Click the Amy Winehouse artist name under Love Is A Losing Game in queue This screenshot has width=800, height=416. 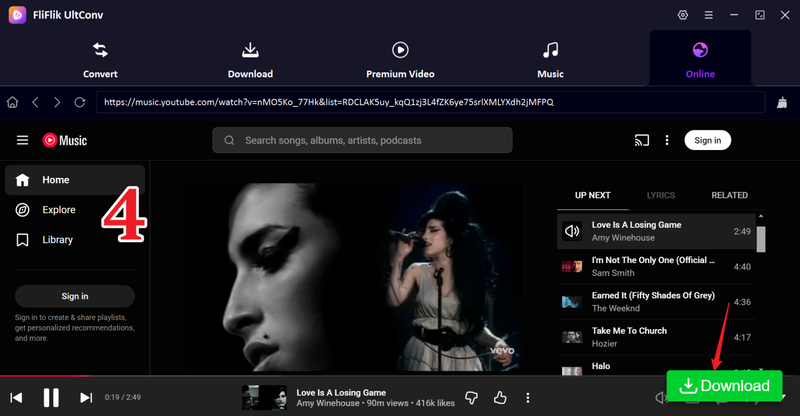pyautogui.click(x=623, y=238)
